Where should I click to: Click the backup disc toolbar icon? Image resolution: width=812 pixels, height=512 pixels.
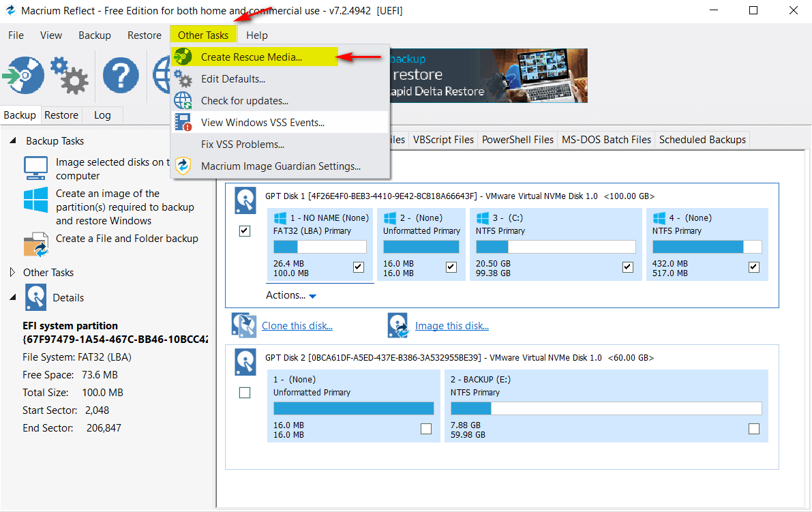click(23, 76)
